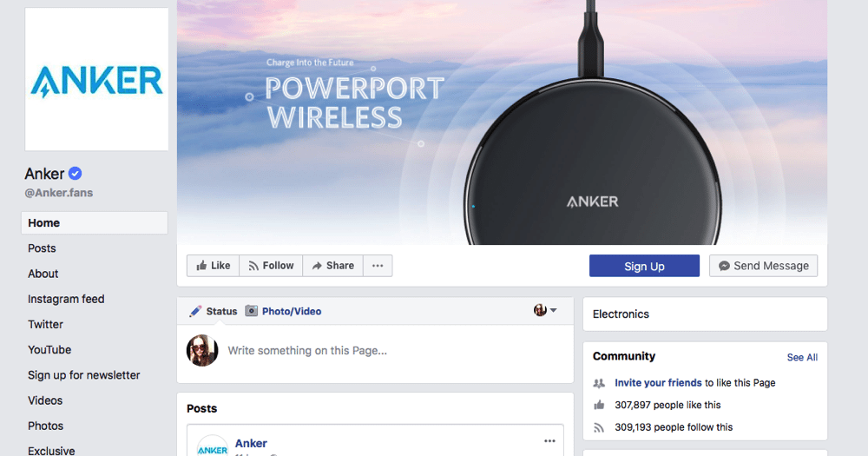Click the Posts section heading
Viewport: 868px width, 456px height.
pyautogui.click(x=202, y=408)
